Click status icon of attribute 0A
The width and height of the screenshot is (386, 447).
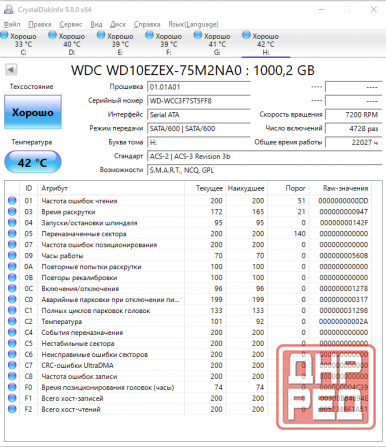pyautogui.click(x=12, y=267)
